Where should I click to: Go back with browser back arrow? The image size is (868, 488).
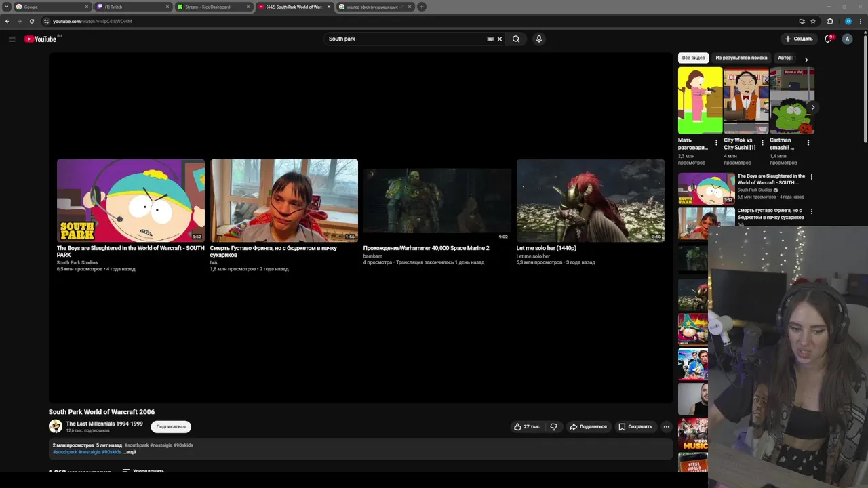[7, 21]
